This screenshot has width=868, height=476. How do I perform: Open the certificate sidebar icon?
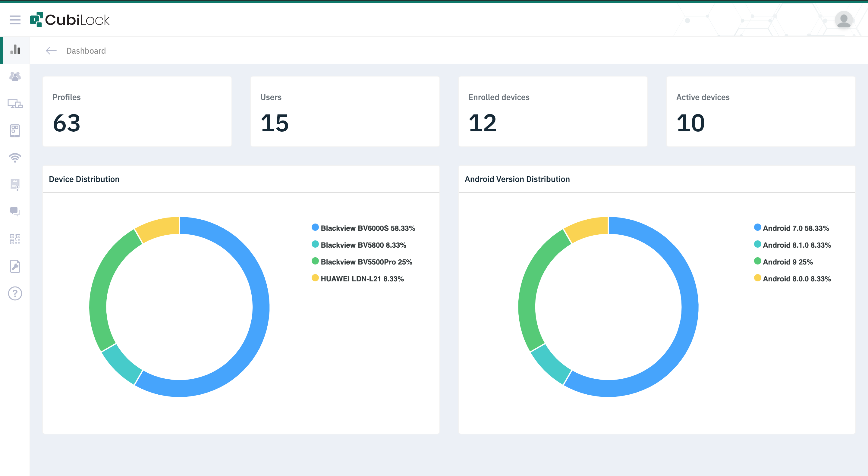click(15, 185)
